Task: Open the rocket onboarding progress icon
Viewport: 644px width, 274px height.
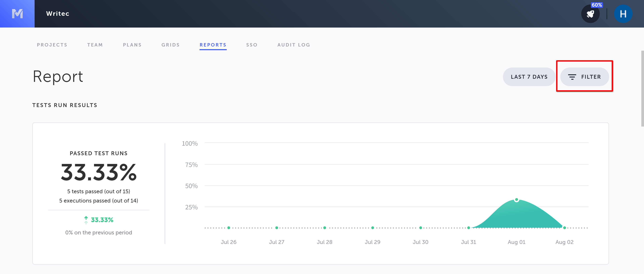Action: point(590,14)
